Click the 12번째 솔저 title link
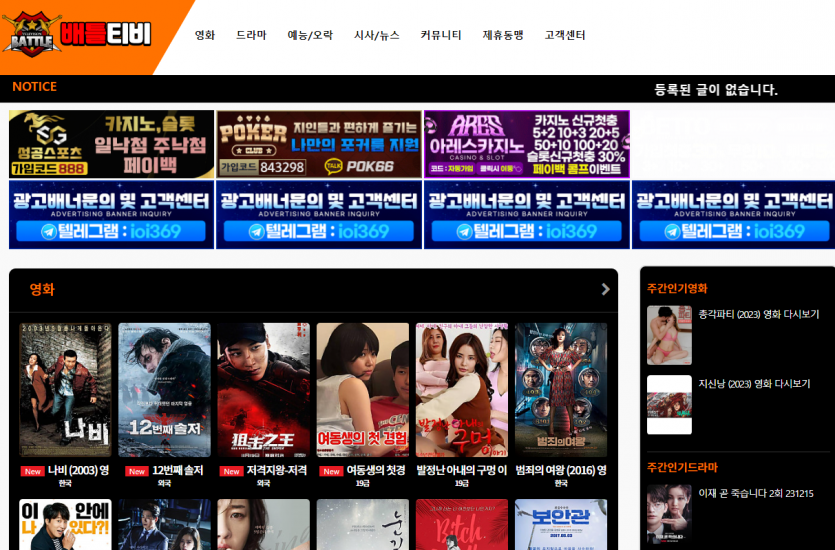Screen dimensions: 835x550 coord(177,470)
